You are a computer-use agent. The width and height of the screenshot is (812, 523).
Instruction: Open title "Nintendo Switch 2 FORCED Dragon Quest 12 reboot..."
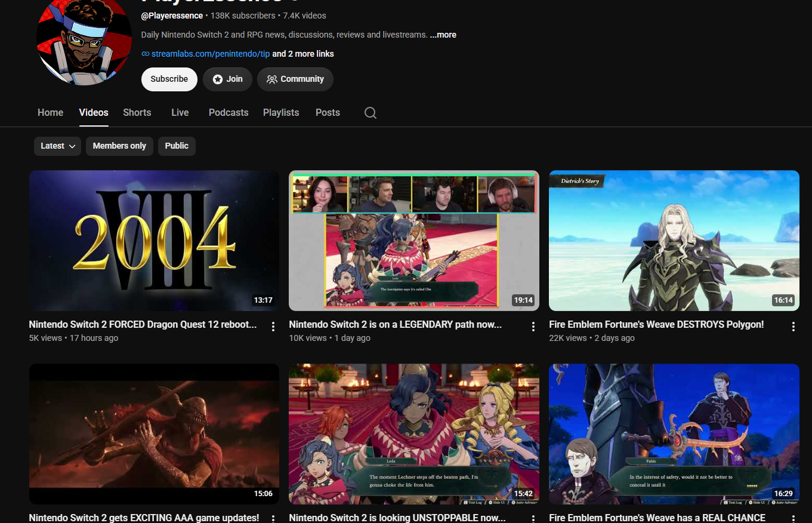point(143,325)
